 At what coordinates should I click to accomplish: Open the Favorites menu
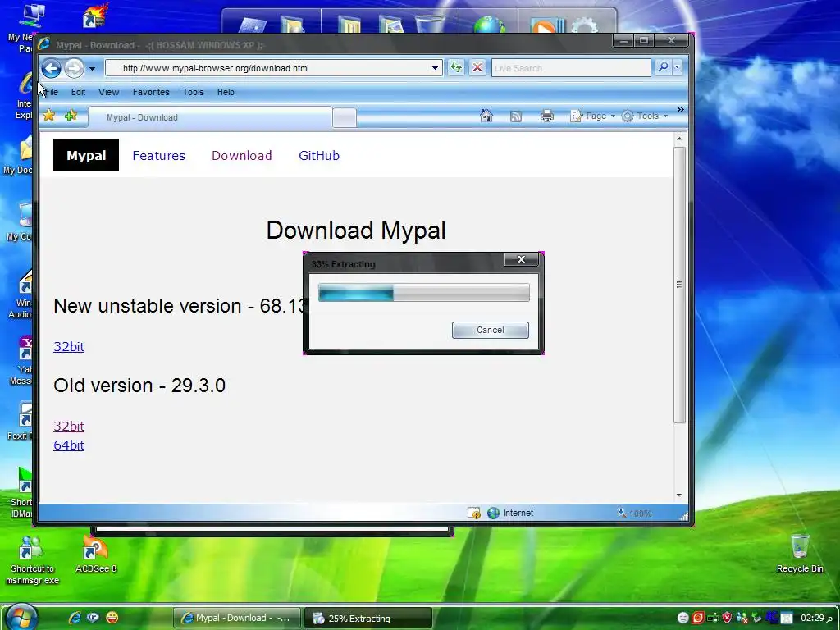(151, 92)
